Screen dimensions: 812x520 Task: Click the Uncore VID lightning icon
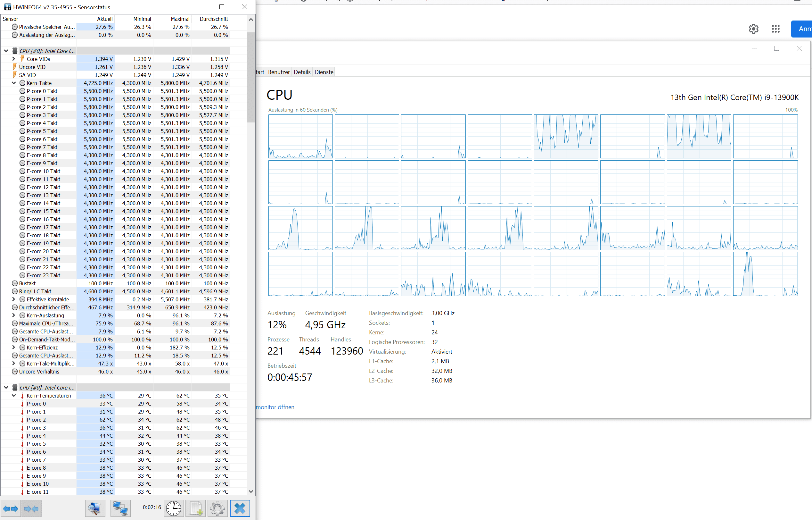[x=14, y=67]
